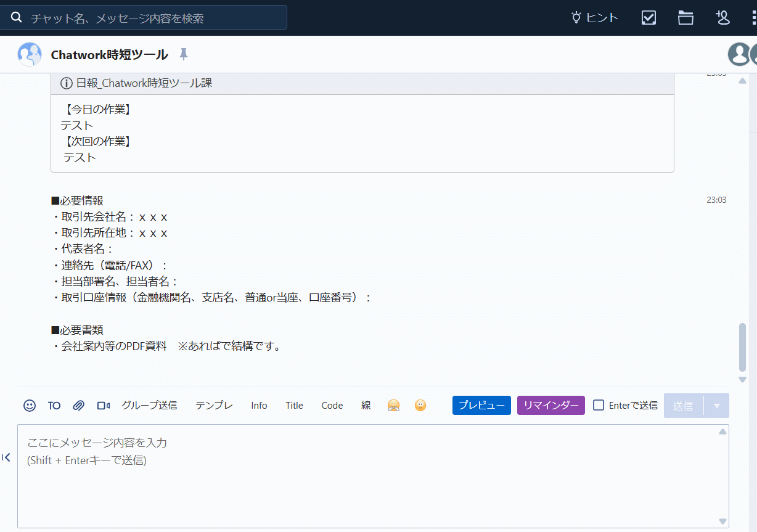Click the プレビュー button

481,406
